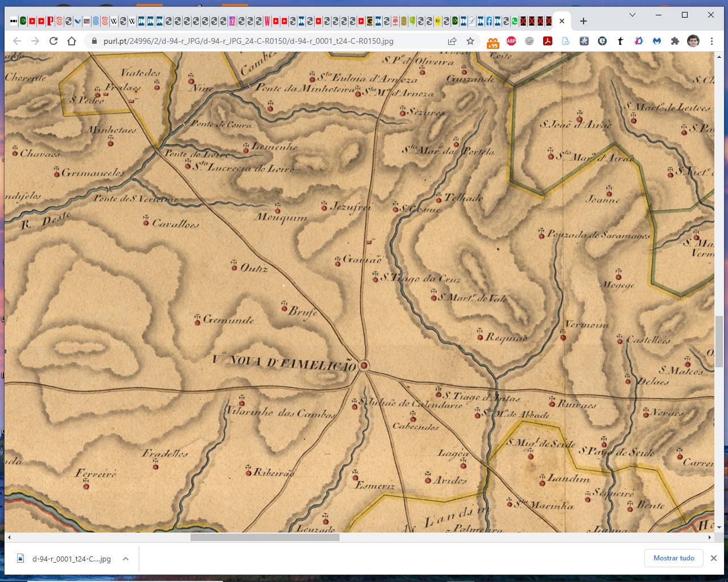Open the Chrome extensions puzzle menu
This screenshot has width=728, height=582.
[x=675, y=41]
